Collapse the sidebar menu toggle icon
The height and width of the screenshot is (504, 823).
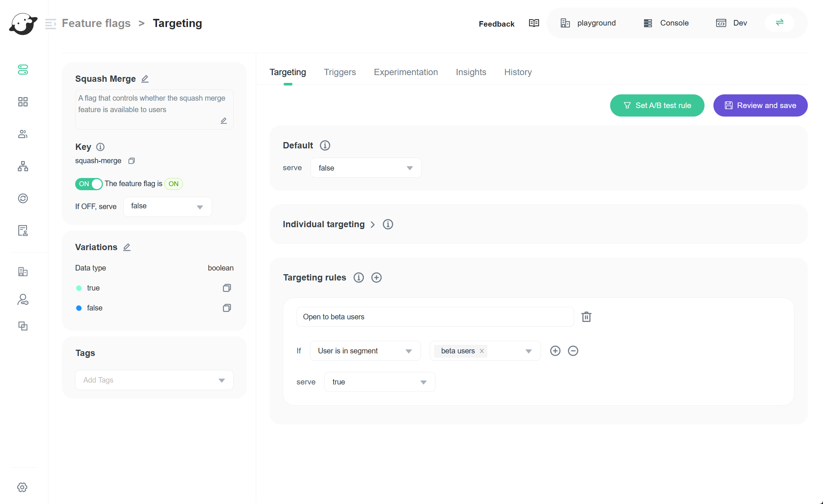50,24
